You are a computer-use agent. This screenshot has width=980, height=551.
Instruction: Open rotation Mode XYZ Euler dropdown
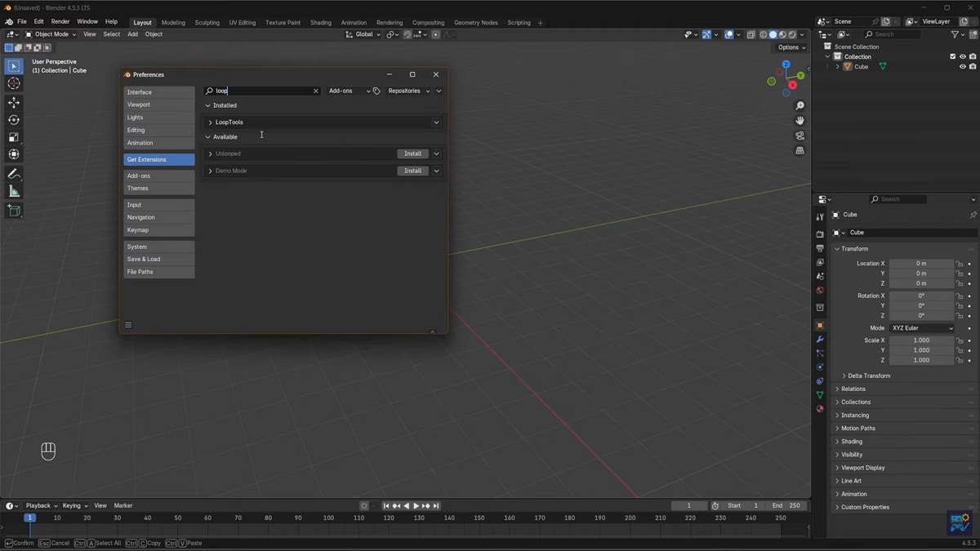(x=921, y=328)
